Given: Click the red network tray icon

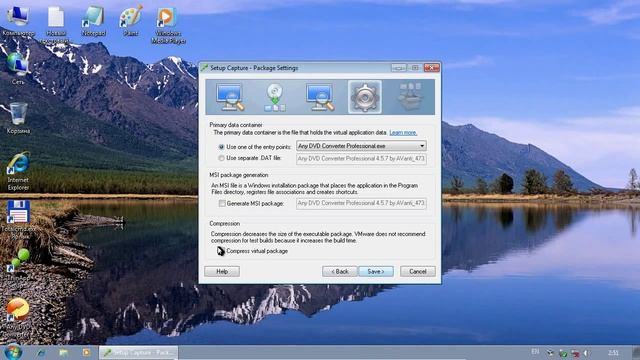Looking at the screenshot, I should [575, 353].
